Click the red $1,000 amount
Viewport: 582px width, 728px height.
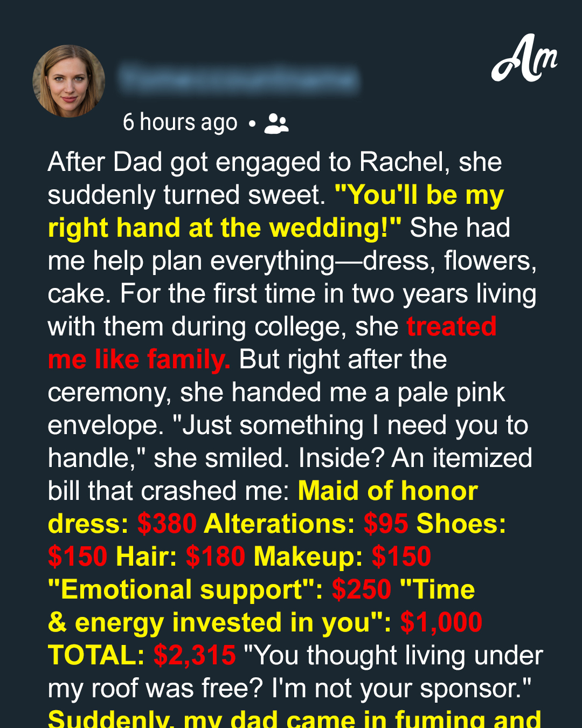[x=441, y=622]
